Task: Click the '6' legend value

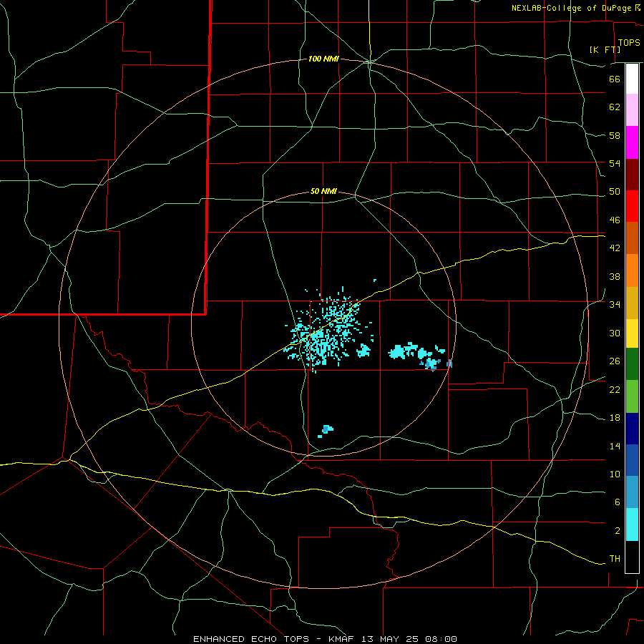Action: pos(618,502)
